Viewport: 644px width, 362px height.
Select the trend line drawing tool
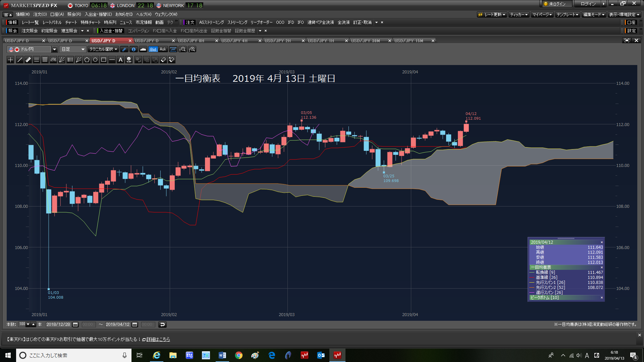point(20,60)
